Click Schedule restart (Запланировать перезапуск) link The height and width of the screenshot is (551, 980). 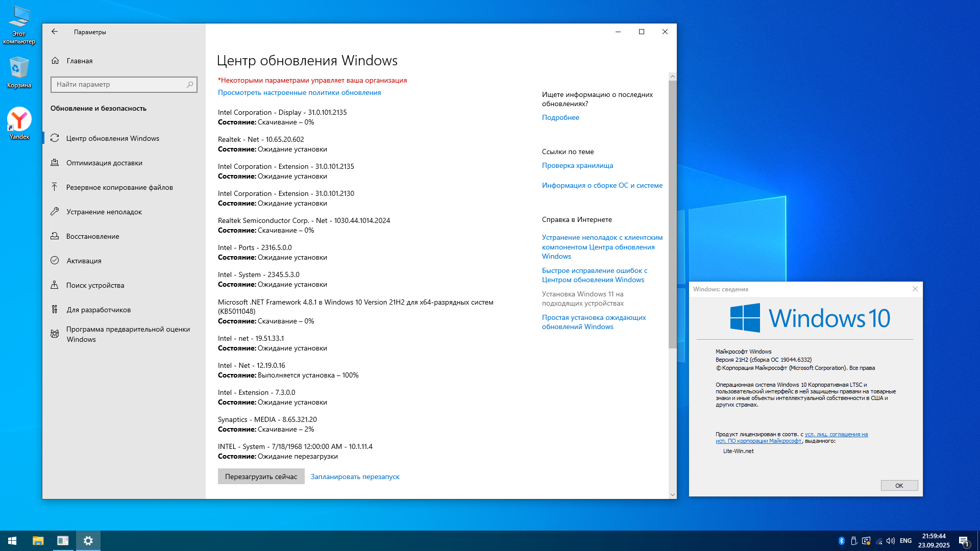click(355, 477)
